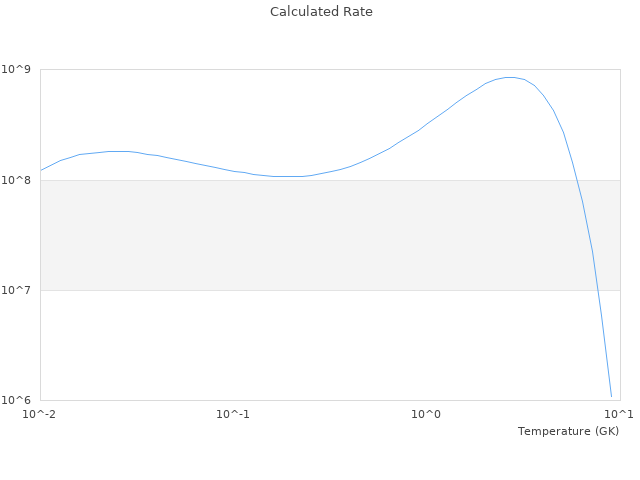Click the curve's starting point at the left edge
640x480 pixels.
[x=41, y=169]
